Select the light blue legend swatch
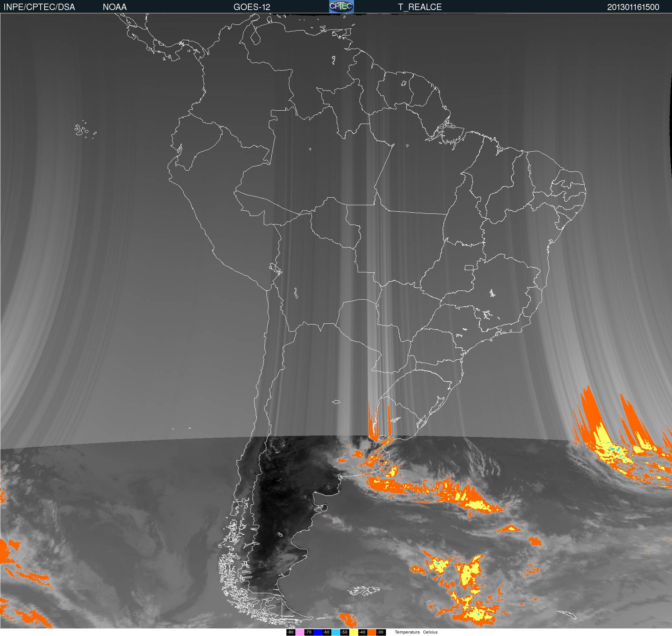This screenshot has height=636, width=672. pyautogui.click(x=336, y=632)
